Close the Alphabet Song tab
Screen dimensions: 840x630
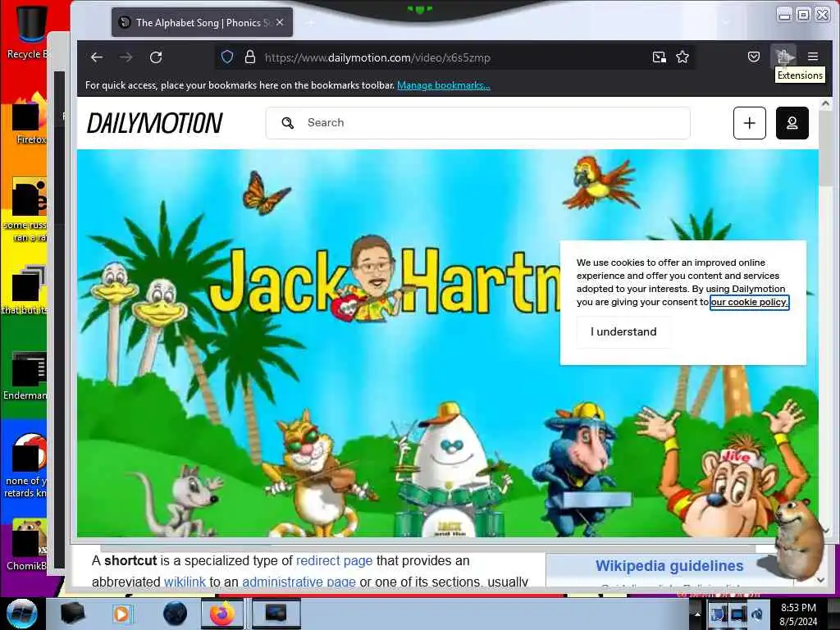tap(280, 22)
